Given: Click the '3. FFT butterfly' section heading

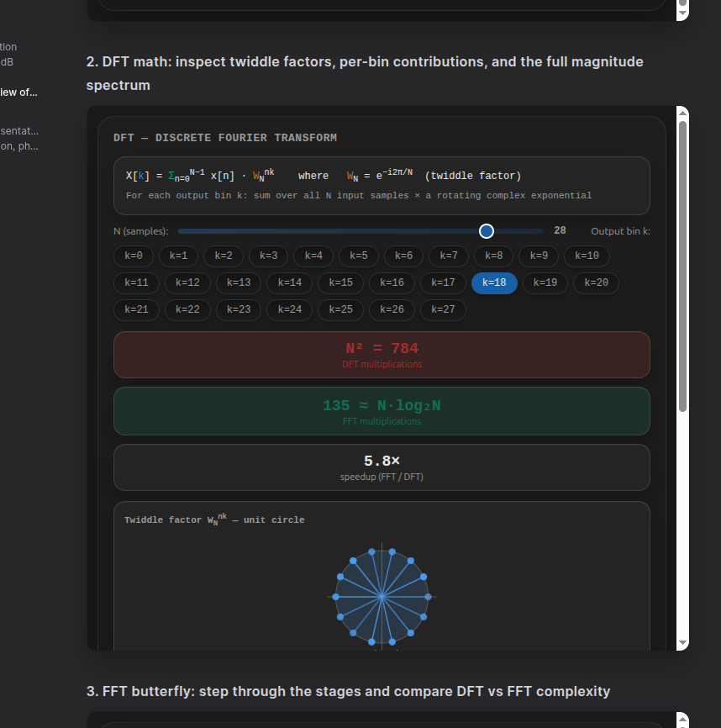Looking at the screenshot, I should click(x=348, y=691).
